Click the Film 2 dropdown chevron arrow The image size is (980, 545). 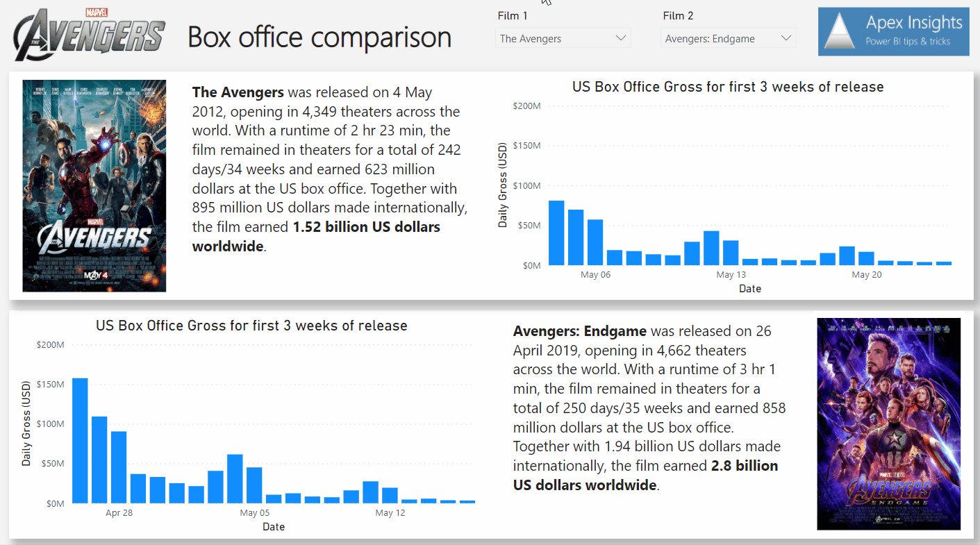pyautogui.click(x=786, y=38)
